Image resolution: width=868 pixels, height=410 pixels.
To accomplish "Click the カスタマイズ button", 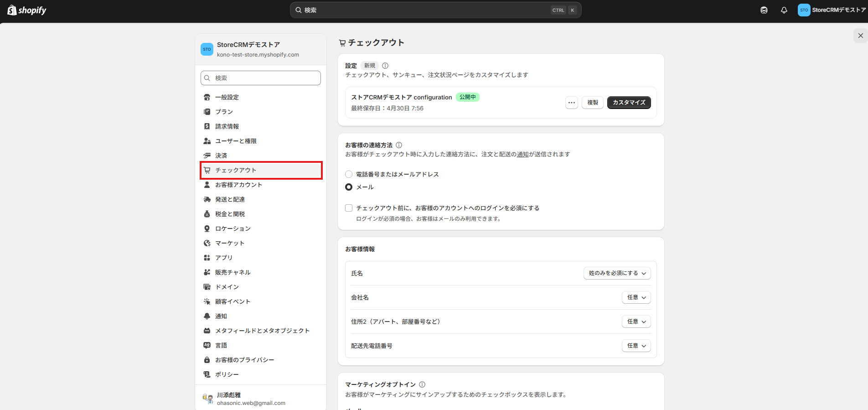I will 629,103.
